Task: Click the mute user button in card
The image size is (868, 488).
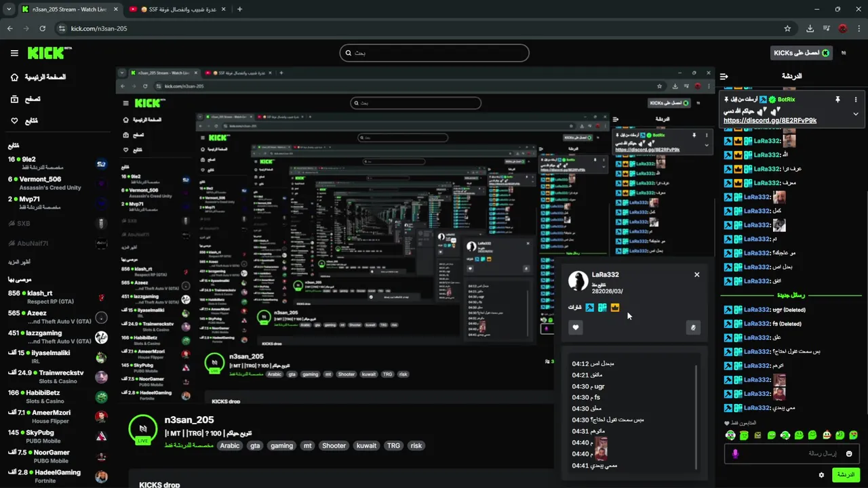Action: [x=693, y=327]
